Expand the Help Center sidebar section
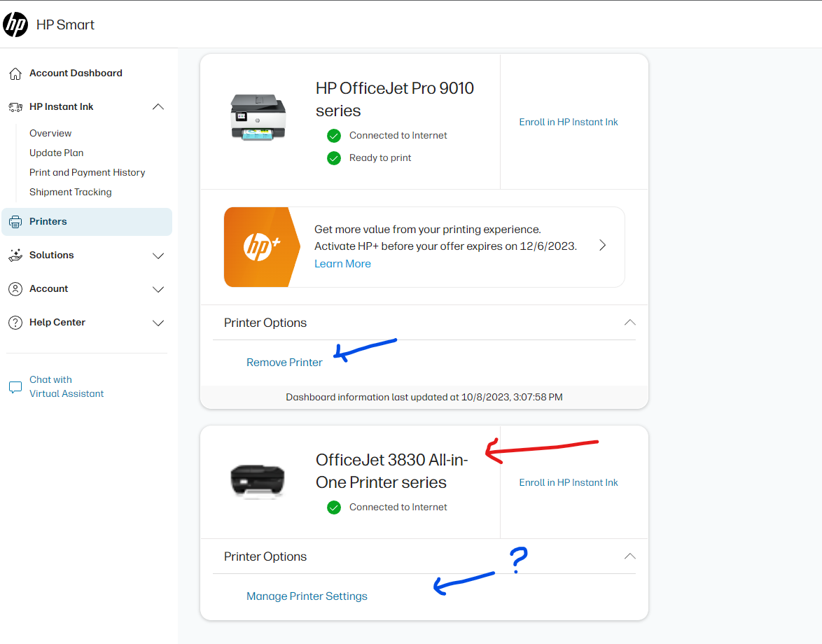The image size is (822, 644). click(158, 323)
